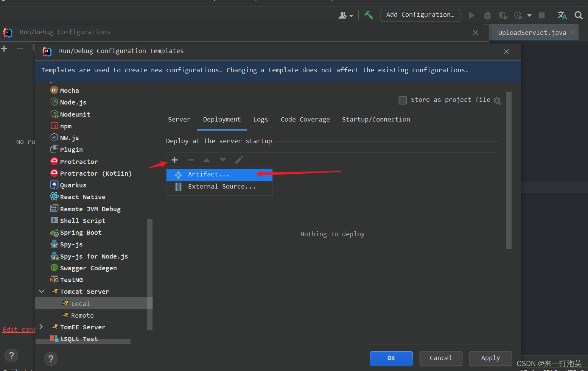Open the user account dropdown icon
588x371 pixels.
click(x=345, y=15)
